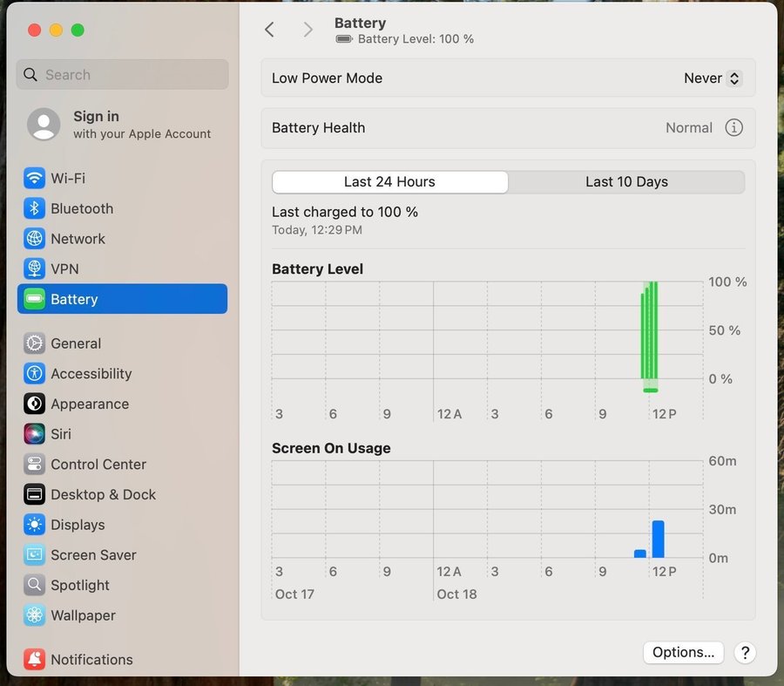
Task: Open the help question mark button
Action: coord(745,652)
